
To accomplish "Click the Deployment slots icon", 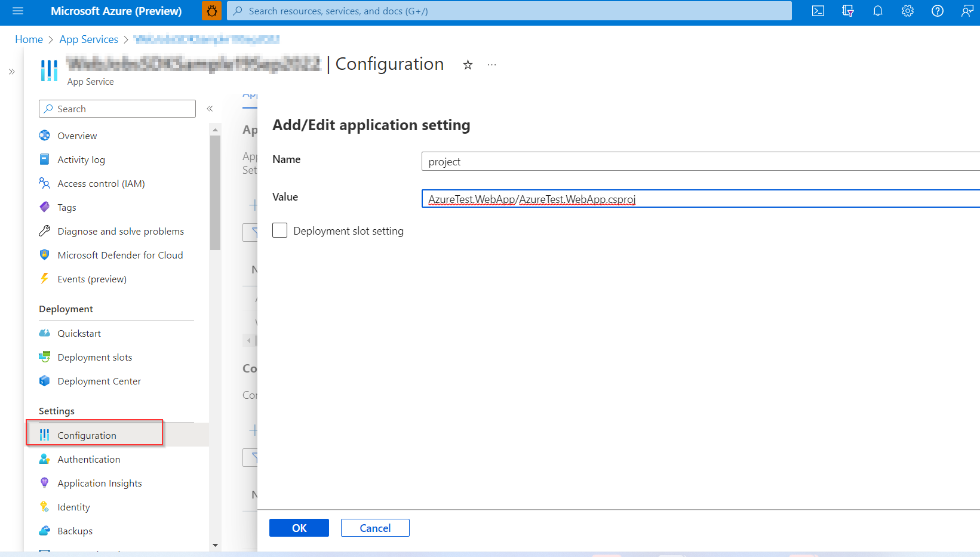I will pos(45,357).
